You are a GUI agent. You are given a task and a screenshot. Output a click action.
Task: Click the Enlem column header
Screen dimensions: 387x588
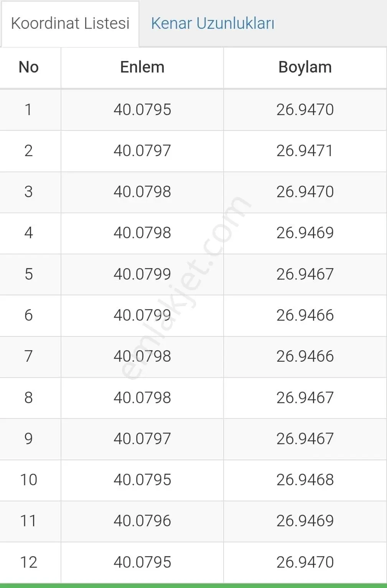coord(142,67)
